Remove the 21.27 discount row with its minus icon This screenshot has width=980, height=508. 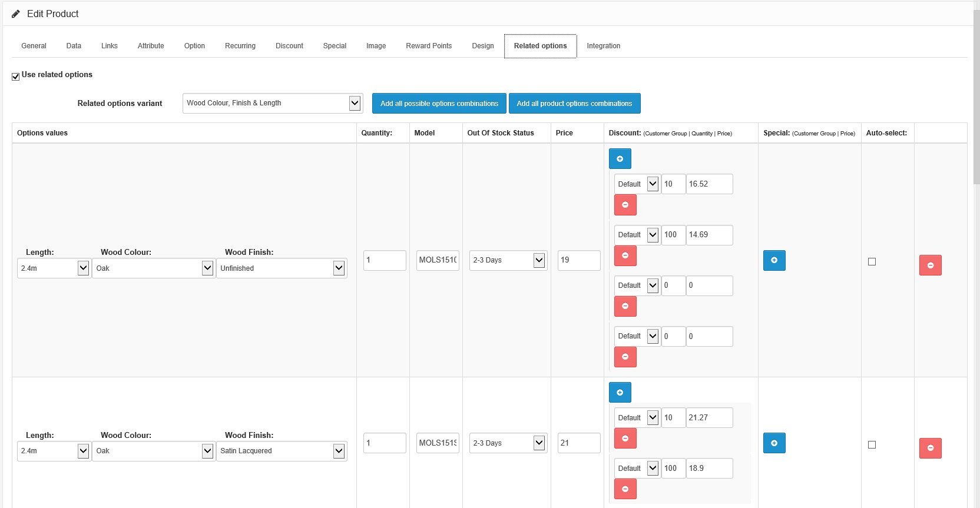click(625, 439)
